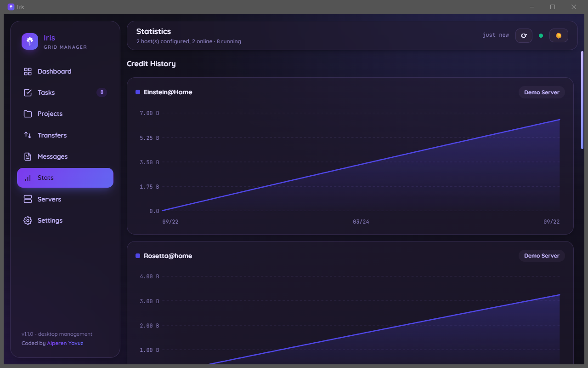Click the Transfers arrows icon
The image size is (588, 368).
click(28, 135)
